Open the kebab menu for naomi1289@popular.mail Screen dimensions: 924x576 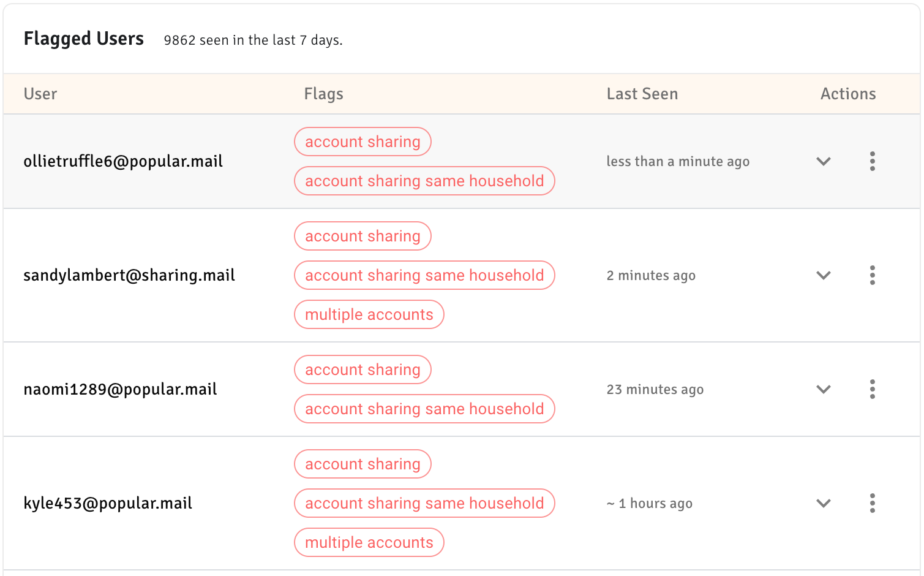872,389
